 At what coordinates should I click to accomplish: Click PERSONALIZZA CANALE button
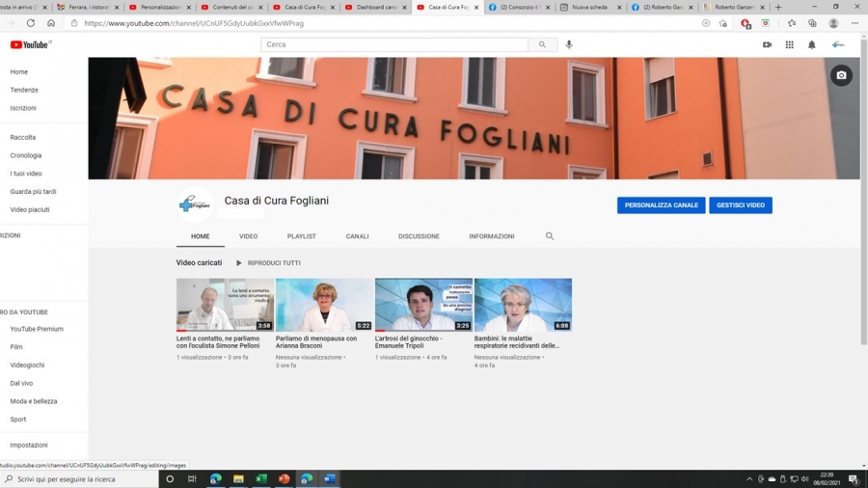point(661,205)
